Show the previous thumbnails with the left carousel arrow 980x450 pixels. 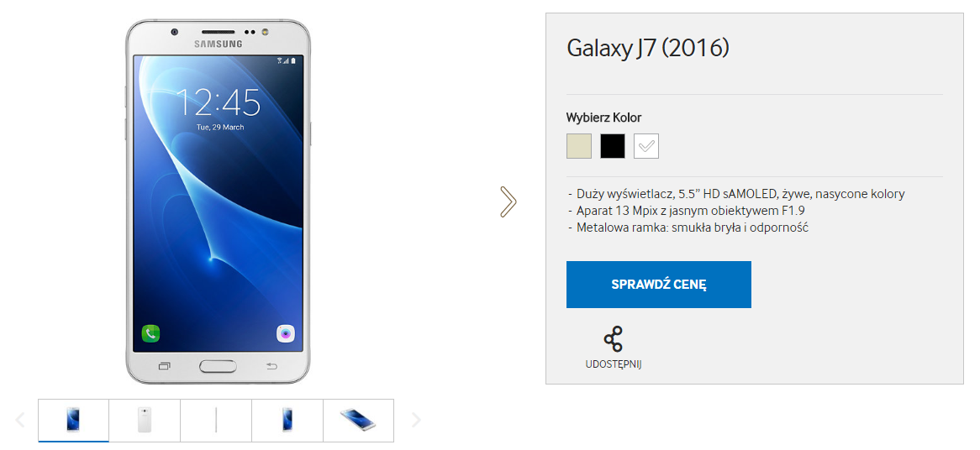20,420
